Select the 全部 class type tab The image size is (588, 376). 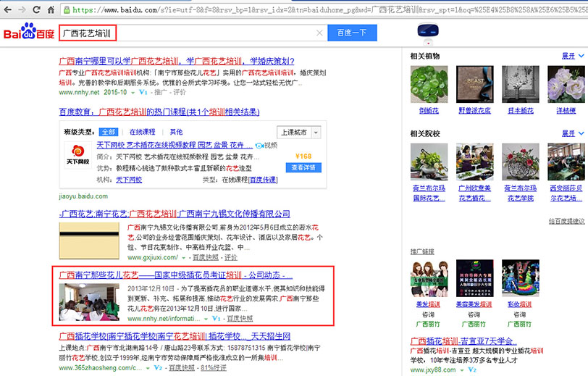(x=109, y=132)
